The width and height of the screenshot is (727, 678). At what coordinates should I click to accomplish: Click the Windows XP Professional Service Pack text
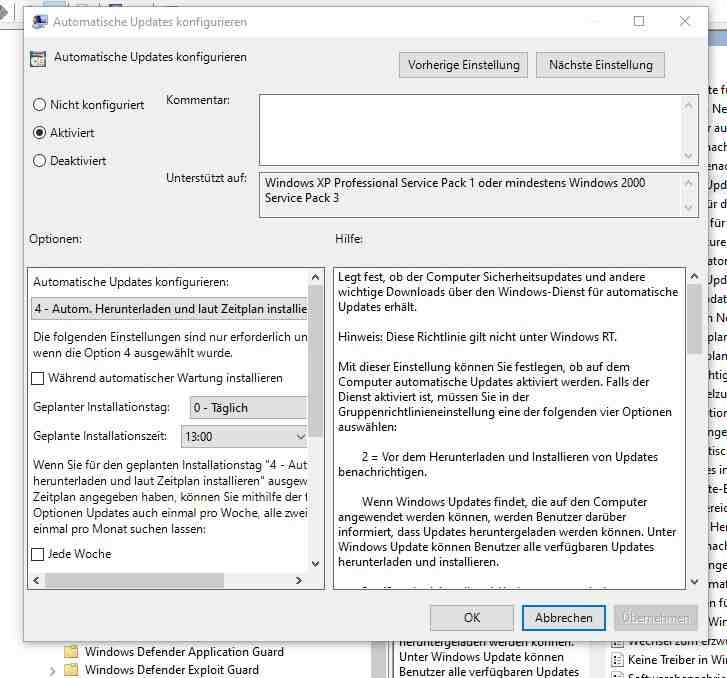[455, 190]
